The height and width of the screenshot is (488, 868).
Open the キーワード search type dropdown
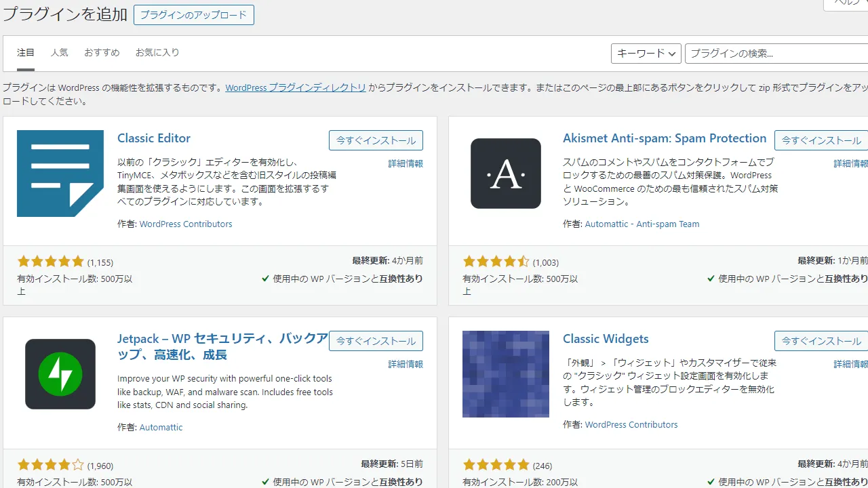tap(646, 54)
